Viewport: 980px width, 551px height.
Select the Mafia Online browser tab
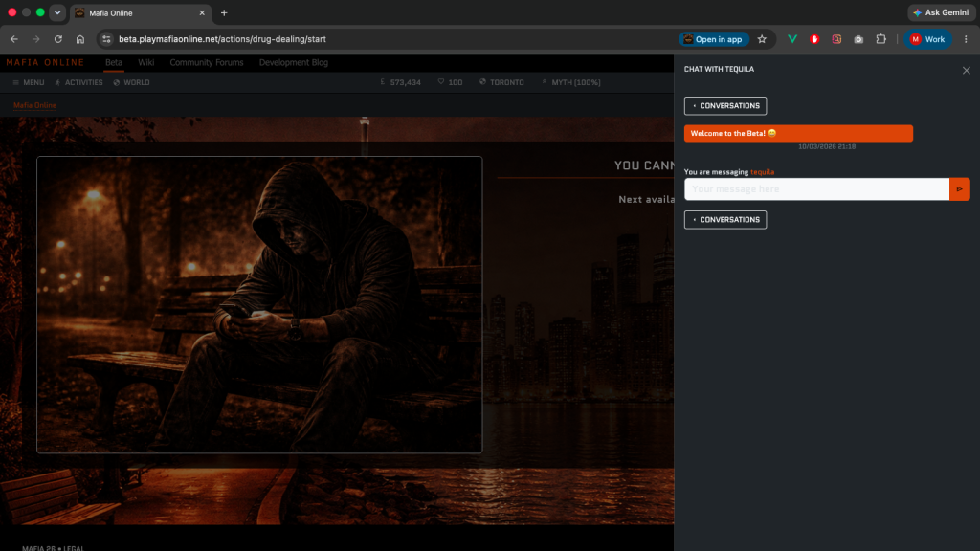pos(141,12)
